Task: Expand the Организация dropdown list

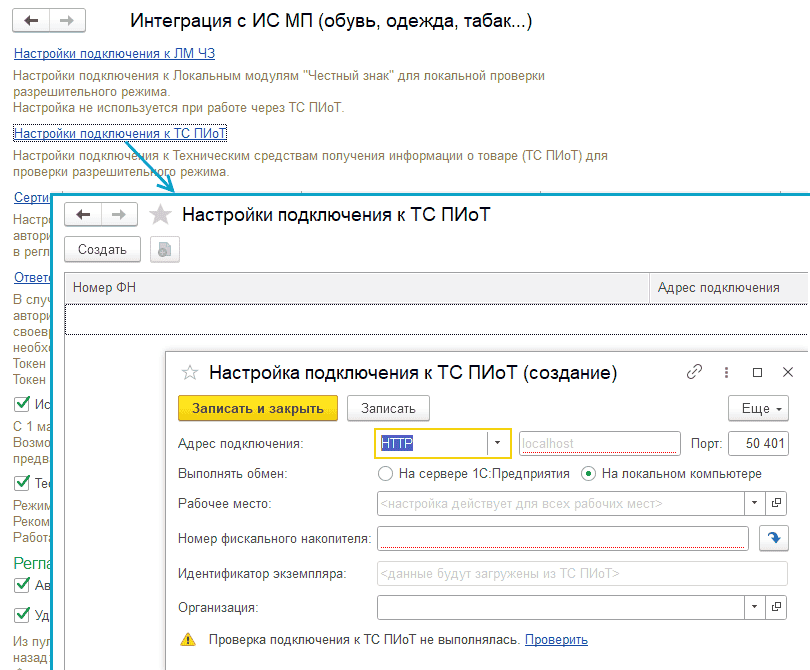Action: 754,607
